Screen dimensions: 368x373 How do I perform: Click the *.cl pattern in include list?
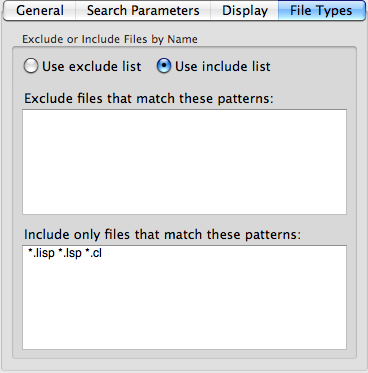click(93, 253)
